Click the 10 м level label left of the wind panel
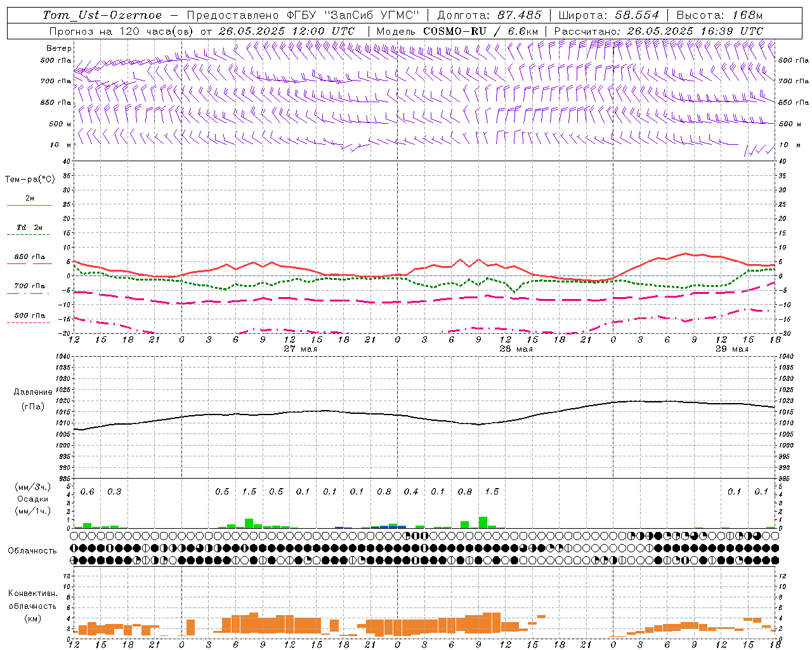This screenshot has width=812, height=650. click(60, 145)
